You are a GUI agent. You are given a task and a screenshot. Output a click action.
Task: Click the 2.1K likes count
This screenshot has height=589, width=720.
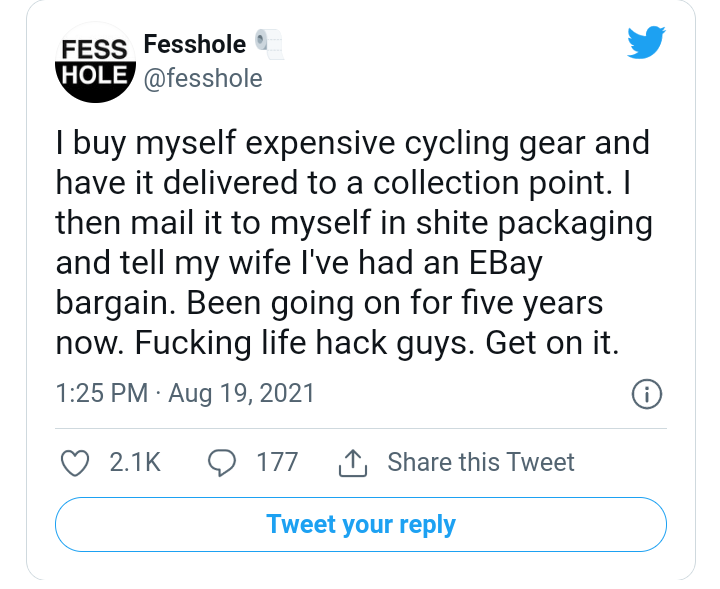tap(134, 462)
